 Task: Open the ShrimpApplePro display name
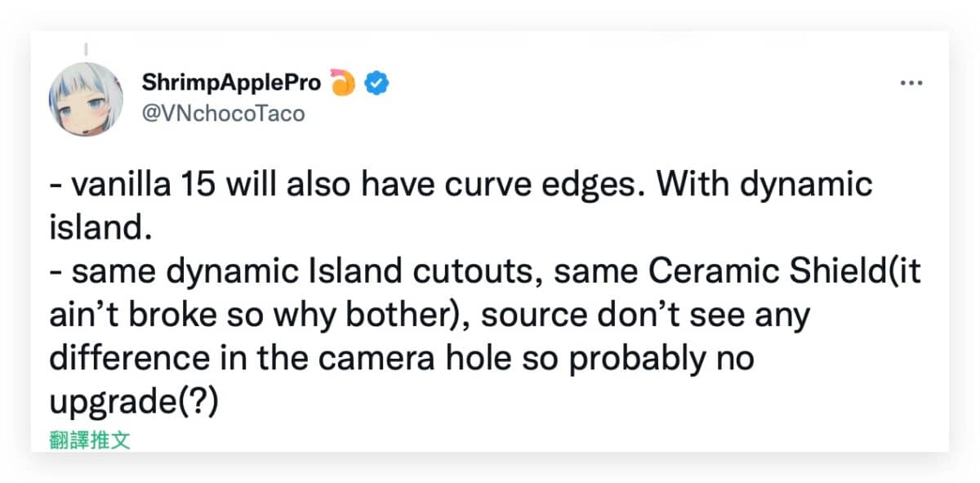coord(232,83)
